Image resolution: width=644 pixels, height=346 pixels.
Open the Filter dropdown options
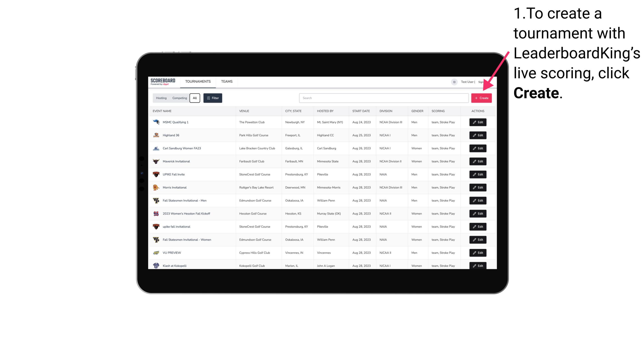(212, 98)
